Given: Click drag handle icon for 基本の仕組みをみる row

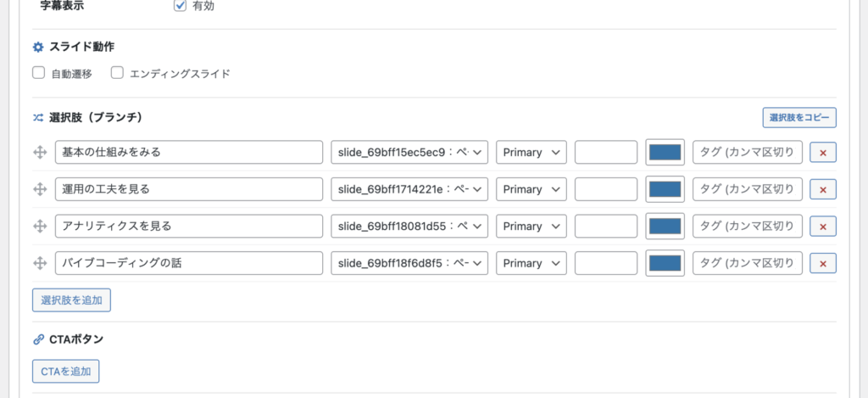Looking at the screenshot, I should (x=39, y=153).
